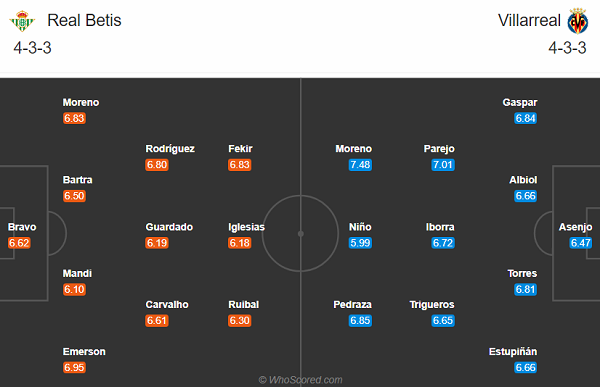The width and height of the screenshot is (600, 387).
Task: Click Parejo's 7.01 rating badge
Action: 443,165
